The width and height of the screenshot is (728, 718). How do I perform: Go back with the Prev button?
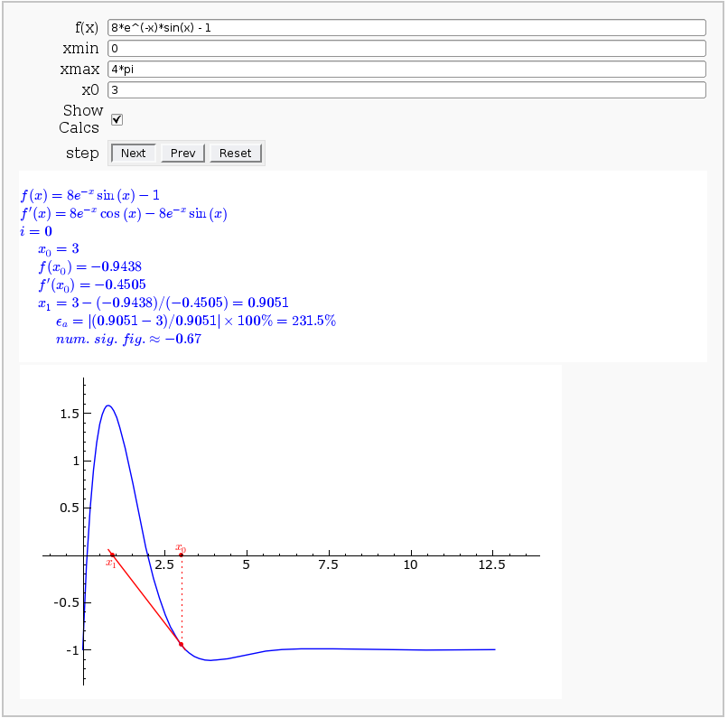[x=182, y=153]
